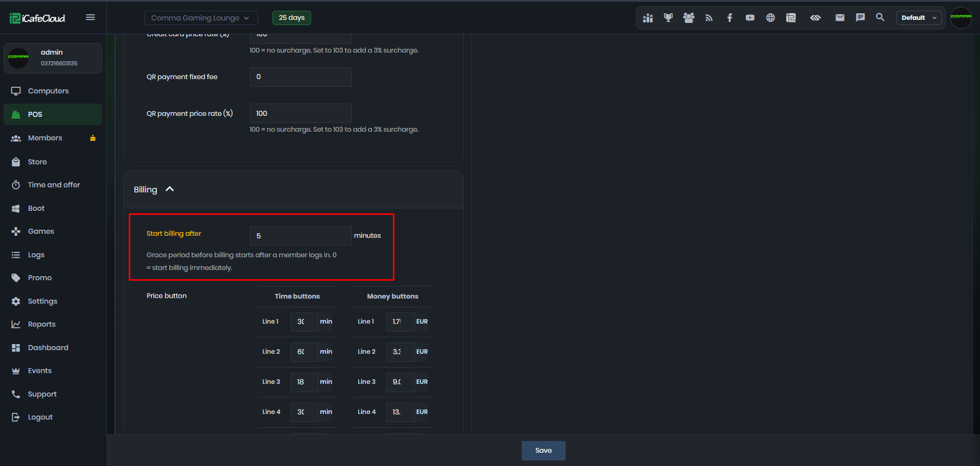Click Money buttons Line 1 EUR field
The height and width of the screenshot is (466, 980).
pos(400,322)
